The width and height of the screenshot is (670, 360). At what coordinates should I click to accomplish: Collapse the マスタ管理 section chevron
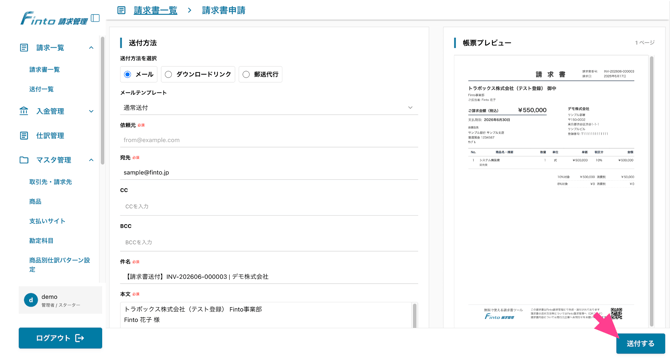point(91,160)
